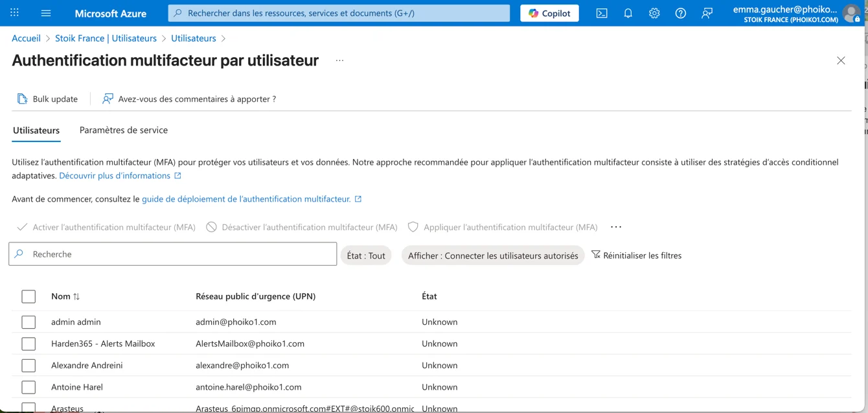Switch to Paramètres de service tab
Viewport: 868px width, 413px height.
[123, 130]
